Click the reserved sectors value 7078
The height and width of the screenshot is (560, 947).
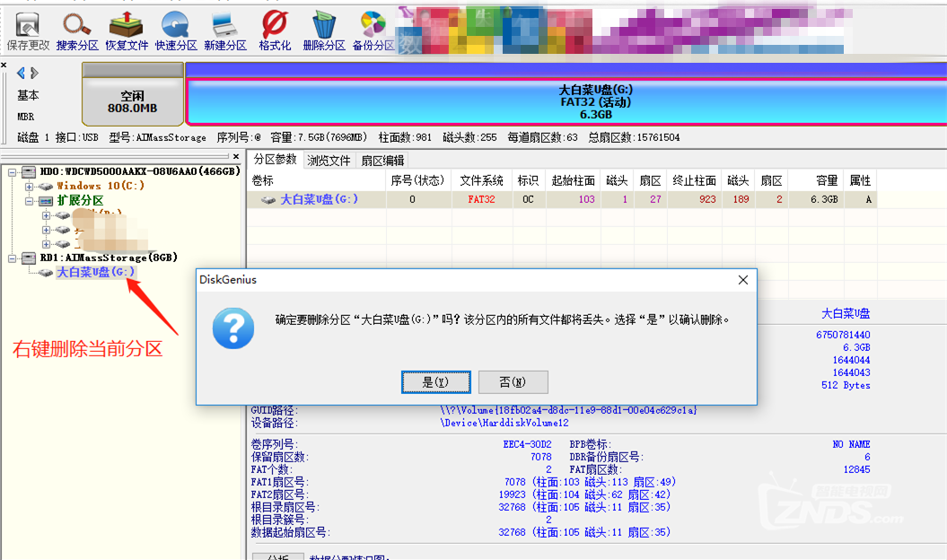pyautogui.click(x=541, y=457)
